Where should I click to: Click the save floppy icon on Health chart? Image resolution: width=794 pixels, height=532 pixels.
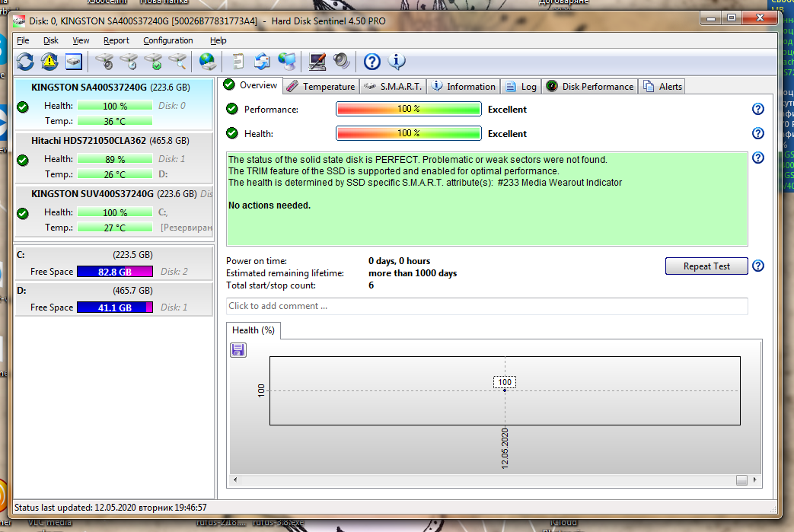(238, 350)
